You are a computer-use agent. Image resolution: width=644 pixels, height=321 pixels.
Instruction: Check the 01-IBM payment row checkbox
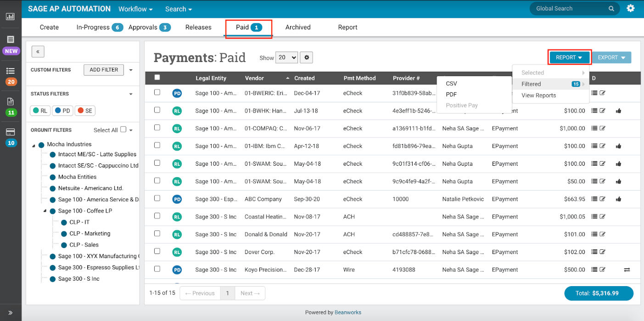pyautogui.click(x=157, y=145)
